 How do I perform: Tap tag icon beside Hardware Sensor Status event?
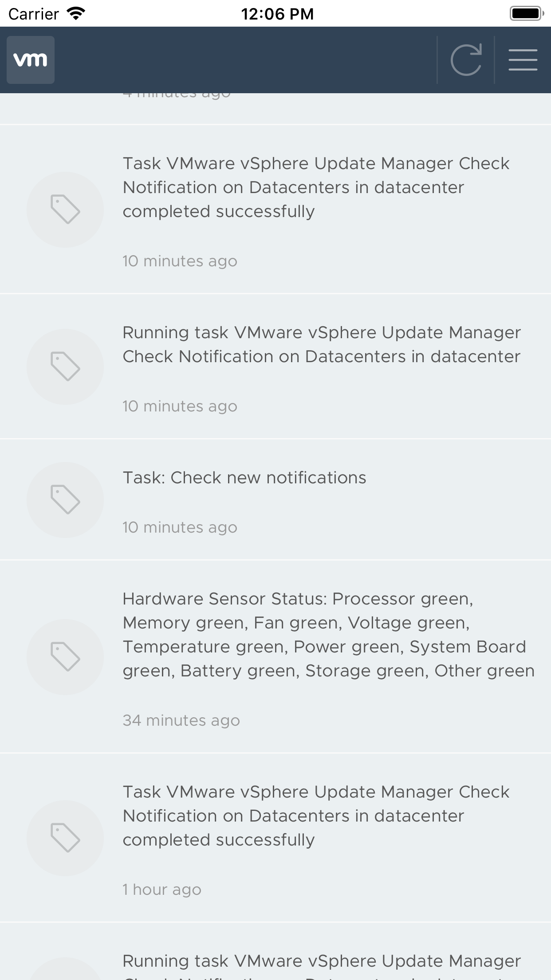65,657
